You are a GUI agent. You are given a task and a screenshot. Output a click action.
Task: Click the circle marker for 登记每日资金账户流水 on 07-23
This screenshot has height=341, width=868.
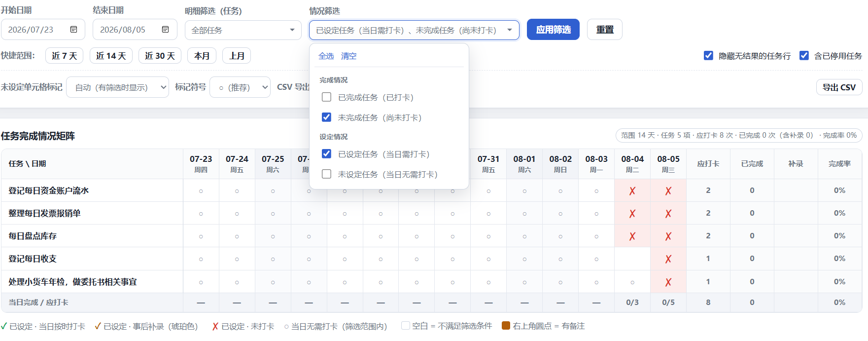(201, 191)
